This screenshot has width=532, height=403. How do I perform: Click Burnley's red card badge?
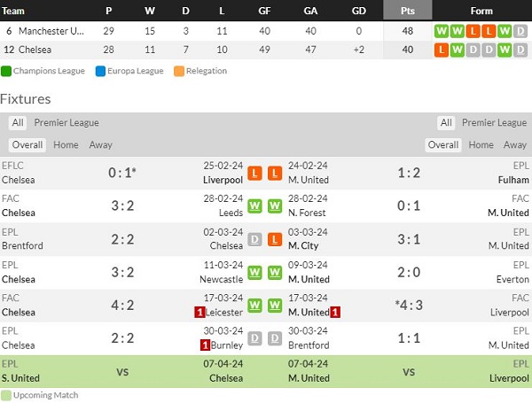click(205, 345)
